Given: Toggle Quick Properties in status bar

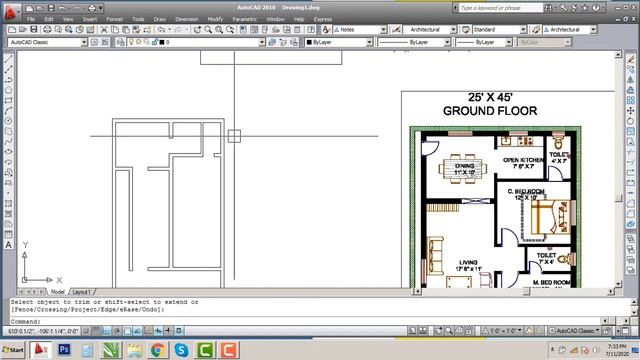Looking at the screenshot, I should coord(179,331).
